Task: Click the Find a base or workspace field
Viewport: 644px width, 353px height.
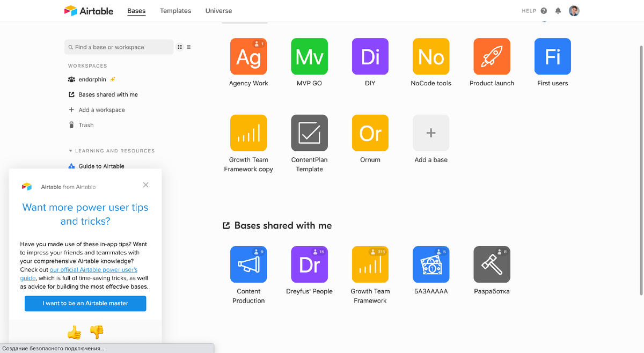Action: tap(119, 47)
